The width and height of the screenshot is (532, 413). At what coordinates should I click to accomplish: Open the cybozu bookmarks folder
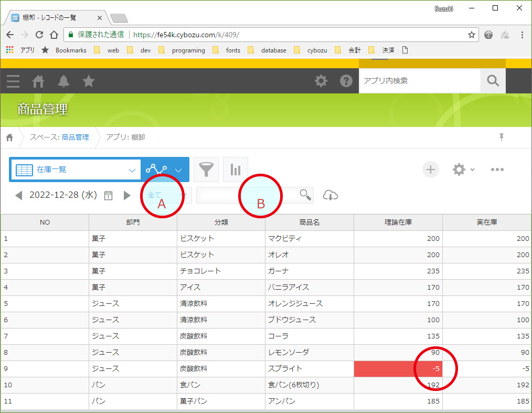311,50
